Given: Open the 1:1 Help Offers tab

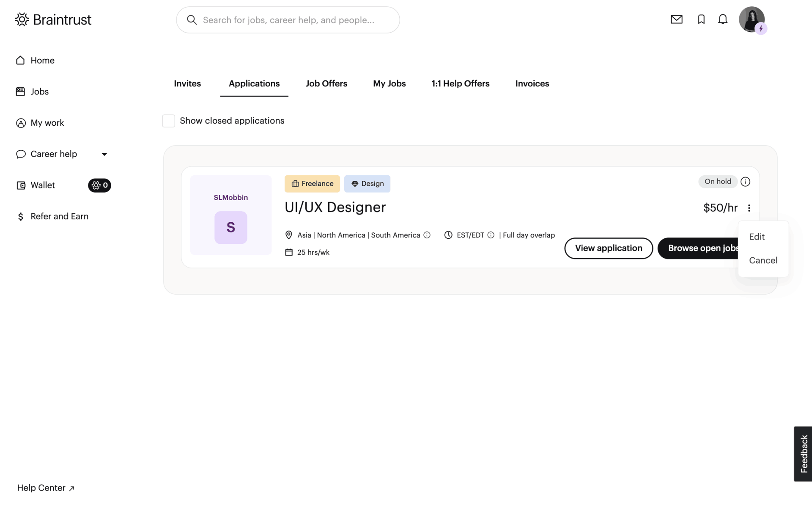Looking at the screenshot, I should click(461, 83).
